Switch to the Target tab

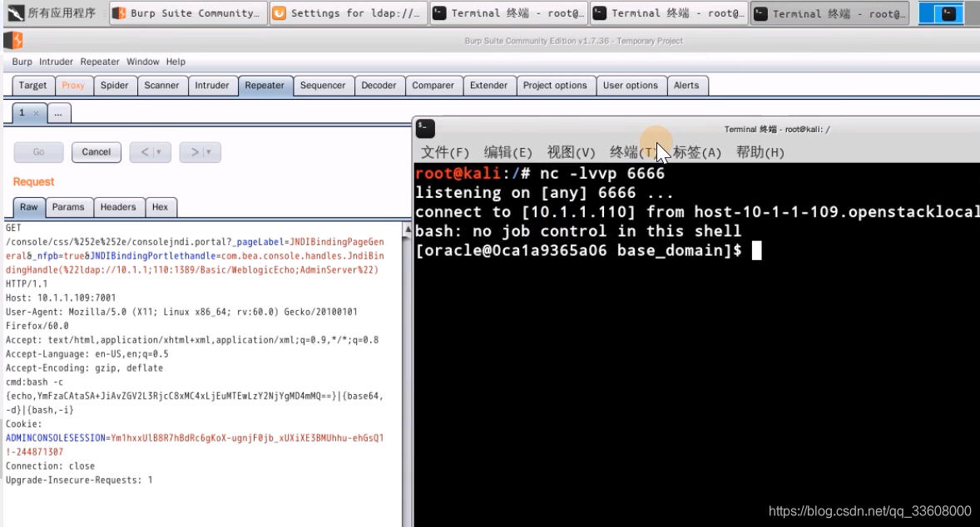32,86
